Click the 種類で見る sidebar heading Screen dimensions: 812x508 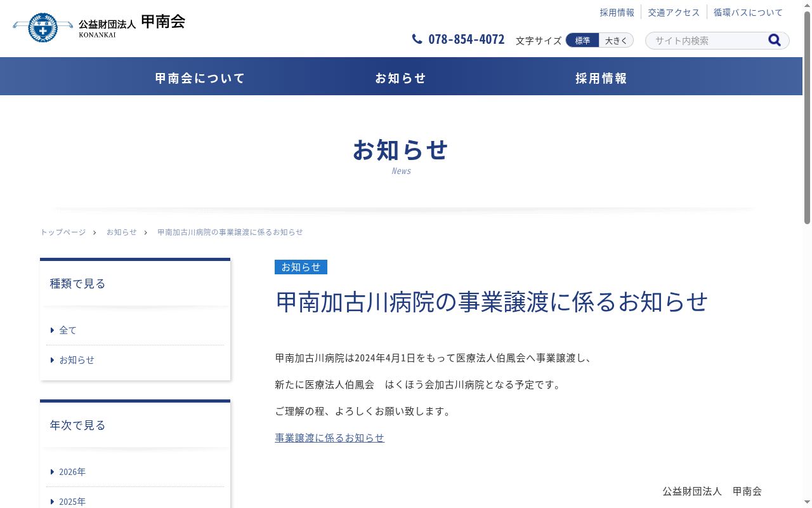[78, 284]
